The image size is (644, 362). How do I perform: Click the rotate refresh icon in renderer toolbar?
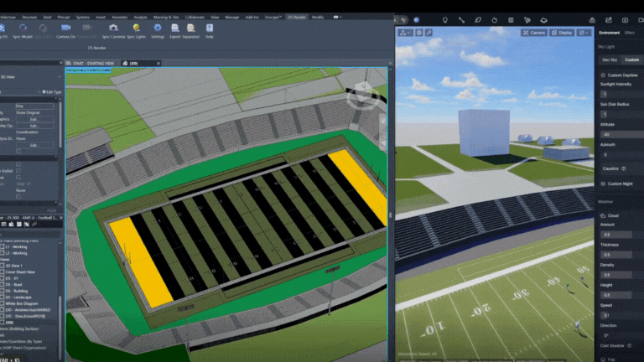click(495, 20)
